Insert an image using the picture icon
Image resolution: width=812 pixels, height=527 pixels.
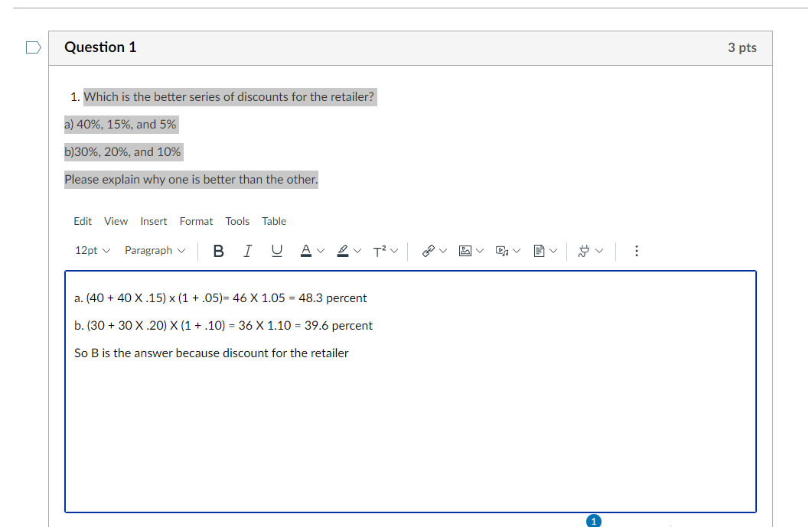(465, 251)
